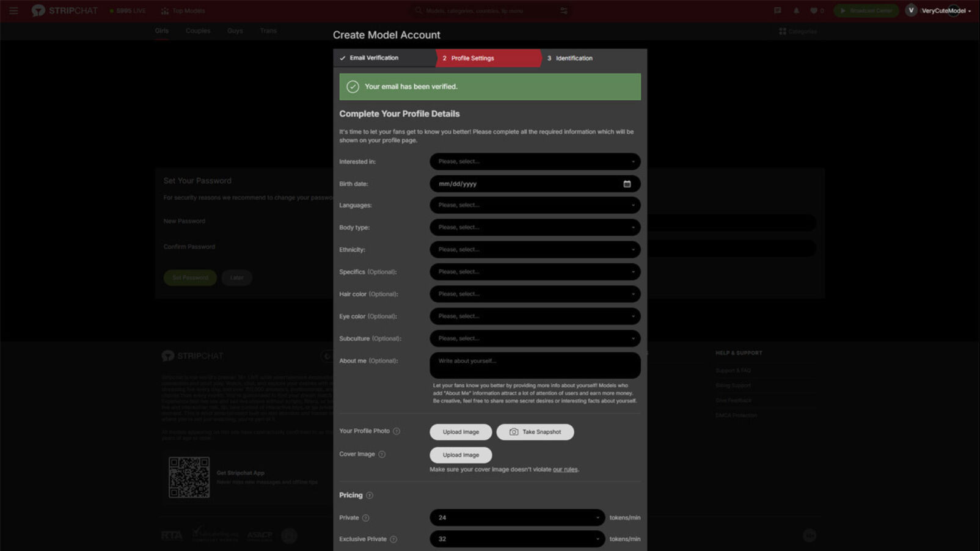Expand the Ethnicity select menu

pyautogui.click(x=535, y=250)
